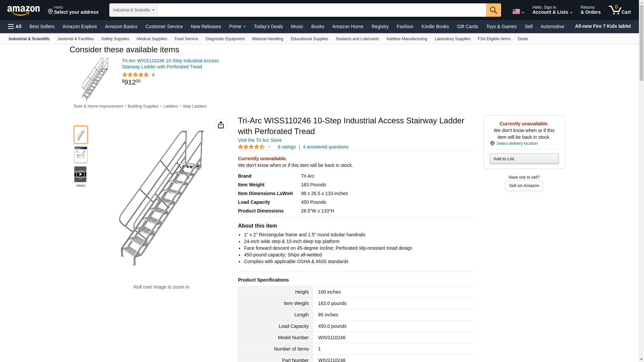This screenshot has height=362, width=644.
Task: Open Today's Deals in navigation bar
Action: point(268,26)
